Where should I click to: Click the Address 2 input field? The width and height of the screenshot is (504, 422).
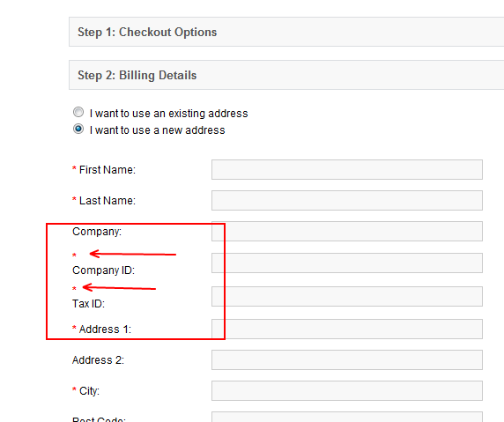click(x=347, y=360)
